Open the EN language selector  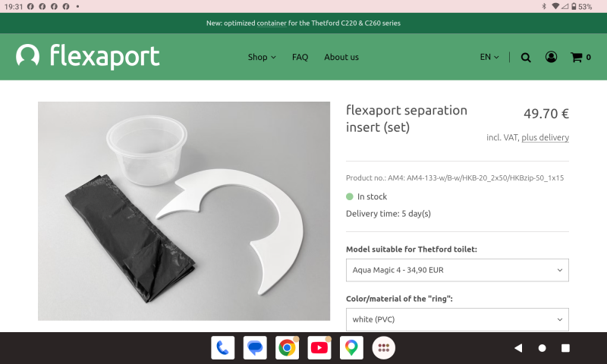tap(489, 57)
